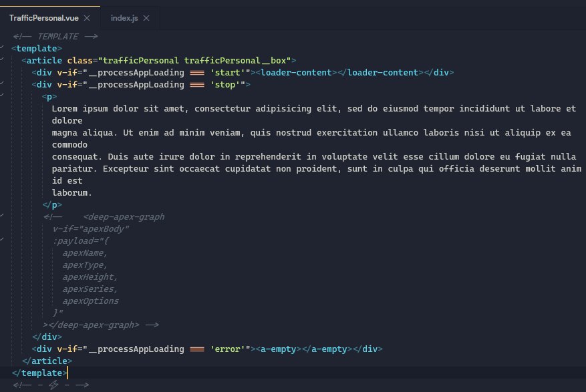Image resolution: width=586 pixels, height=392 pixels.
Task: Click the closing </p> tag
Action: pos(52,204)
